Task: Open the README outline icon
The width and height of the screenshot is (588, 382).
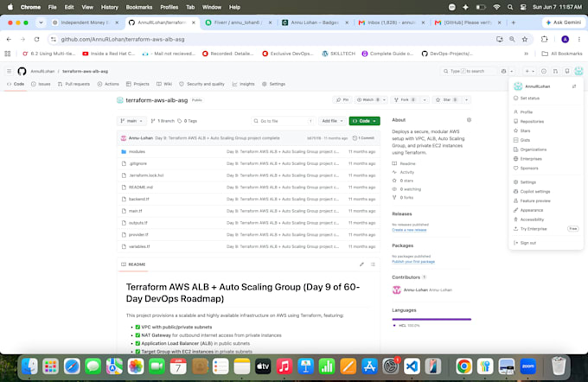Action: [373, 264]
